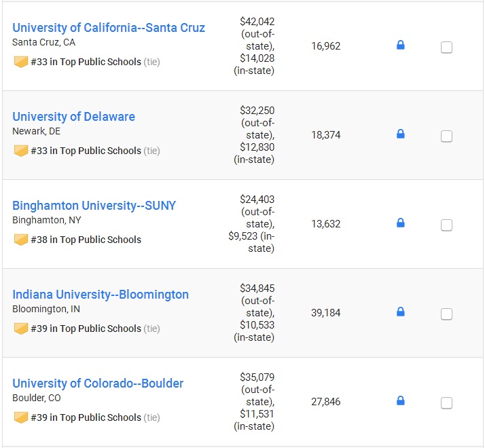Click ranking badge icon for Binghamton University
Screen dimensions: 485x448
21,240
